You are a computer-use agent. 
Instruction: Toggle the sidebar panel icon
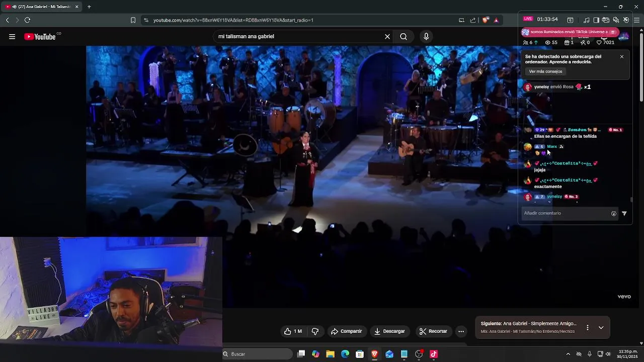coord(596,20)
